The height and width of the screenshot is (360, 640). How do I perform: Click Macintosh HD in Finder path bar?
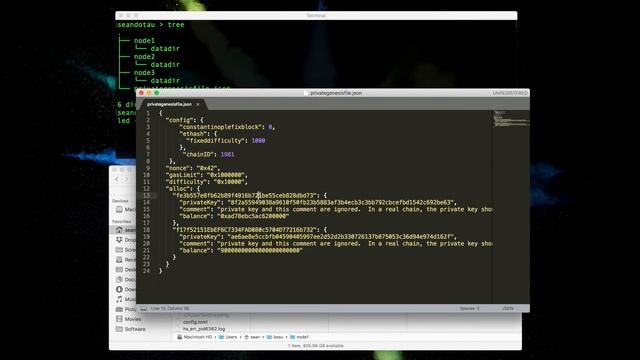[195, 337]
